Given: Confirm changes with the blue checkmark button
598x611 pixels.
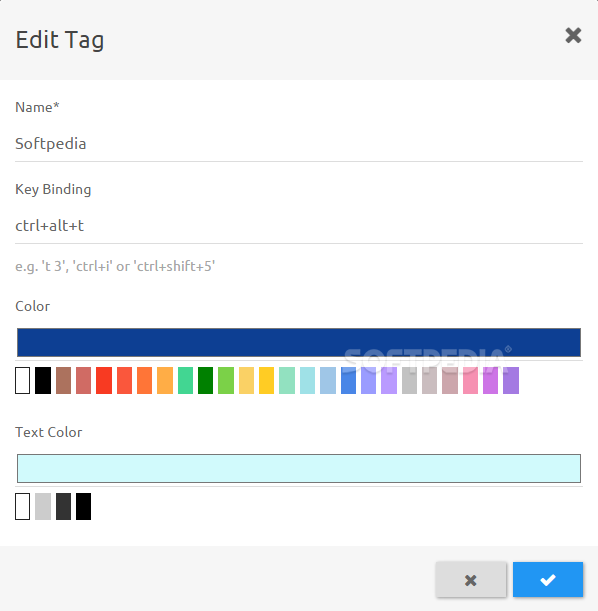Looking at the screenshot, I should click(x=548, y=579).
